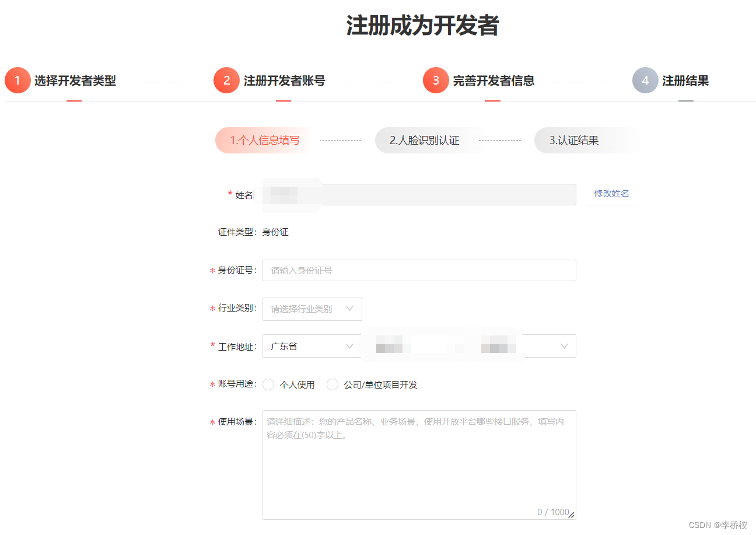Click textarea resize handle corner

[572, 515]
